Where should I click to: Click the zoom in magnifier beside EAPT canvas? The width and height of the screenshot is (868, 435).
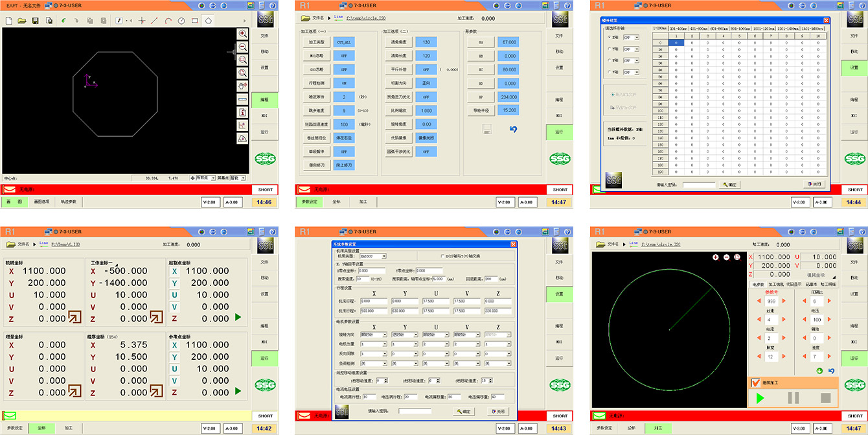tap(243, 34)
